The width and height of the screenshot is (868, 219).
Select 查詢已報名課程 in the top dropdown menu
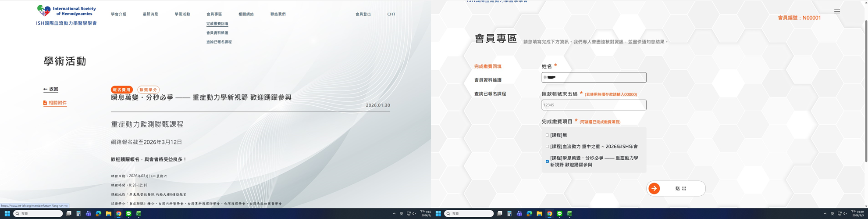click(x=219, y=42)
